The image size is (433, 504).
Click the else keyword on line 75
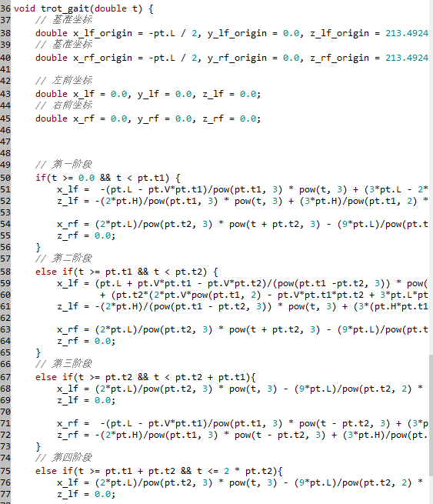tap(46, 471)
